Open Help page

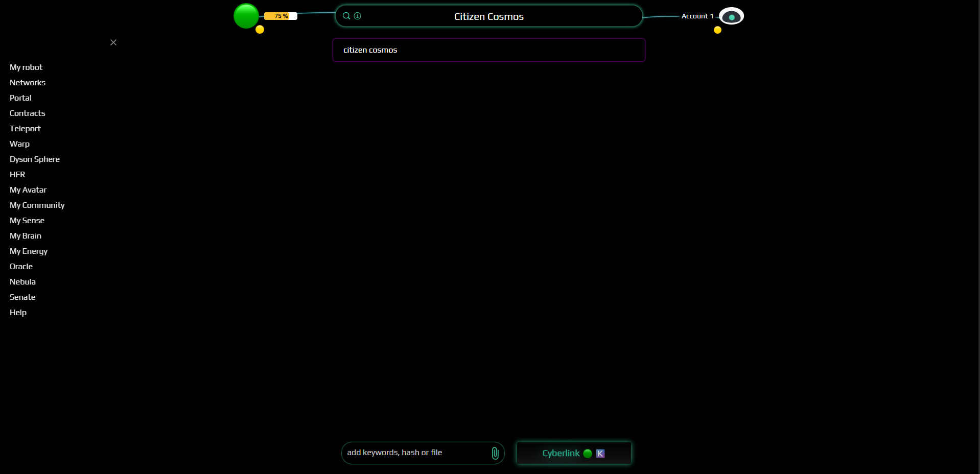(x=18, y=313)
